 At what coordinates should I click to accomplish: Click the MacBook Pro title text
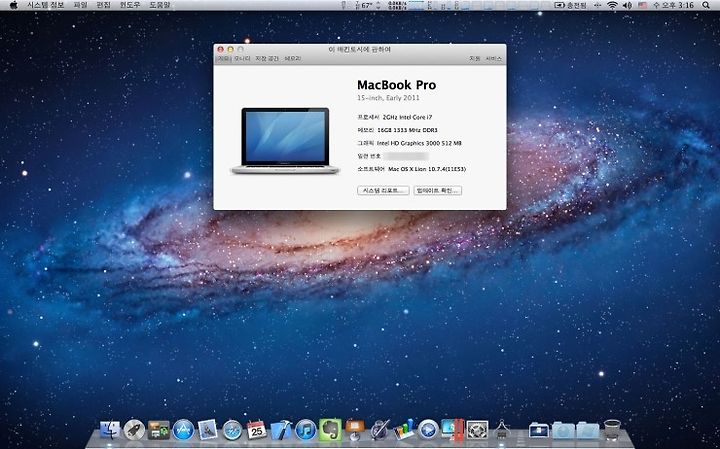tap(396, 85)
